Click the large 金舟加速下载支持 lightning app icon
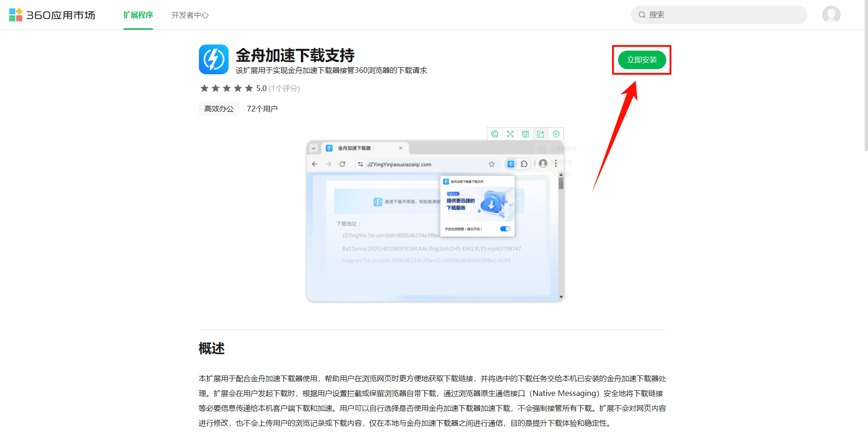The image size is (868, 434). (214, 59)
